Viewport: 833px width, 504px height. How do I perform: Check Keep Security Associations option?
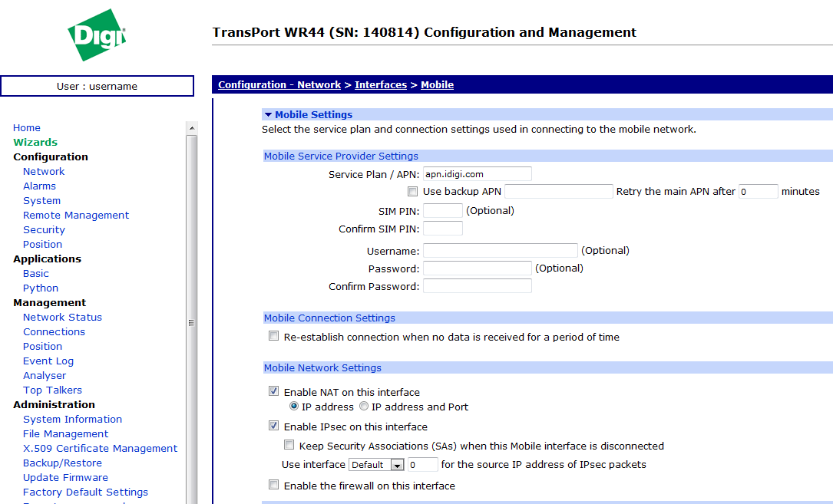(289, 446)
